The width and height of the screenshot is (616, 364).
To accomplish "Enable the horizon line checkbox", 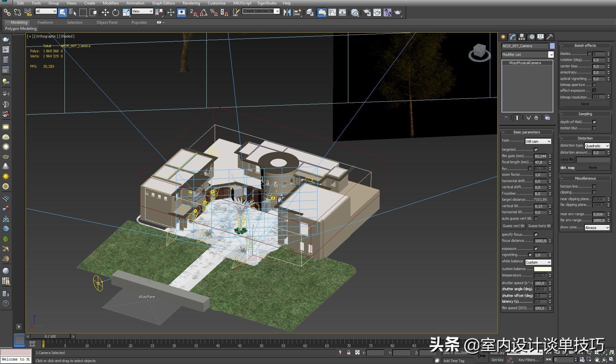I will click(594, 186).
